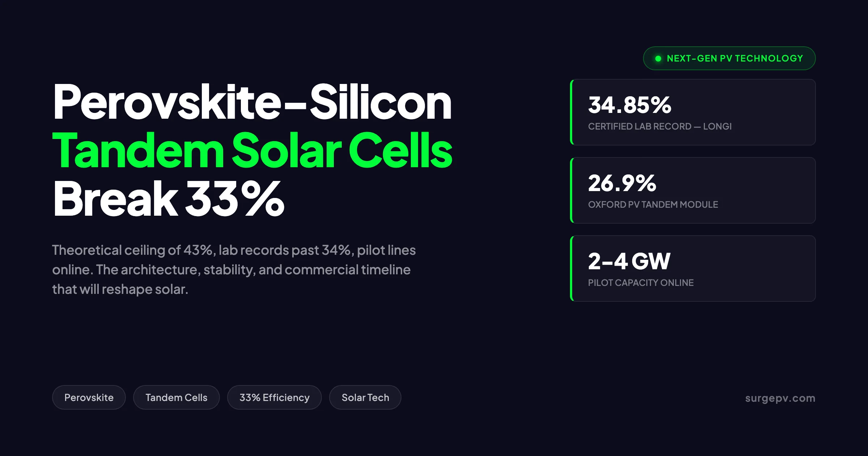Open the Perovskite tag pill
This screenshot has height=456, width=868.
click(89, 397)
